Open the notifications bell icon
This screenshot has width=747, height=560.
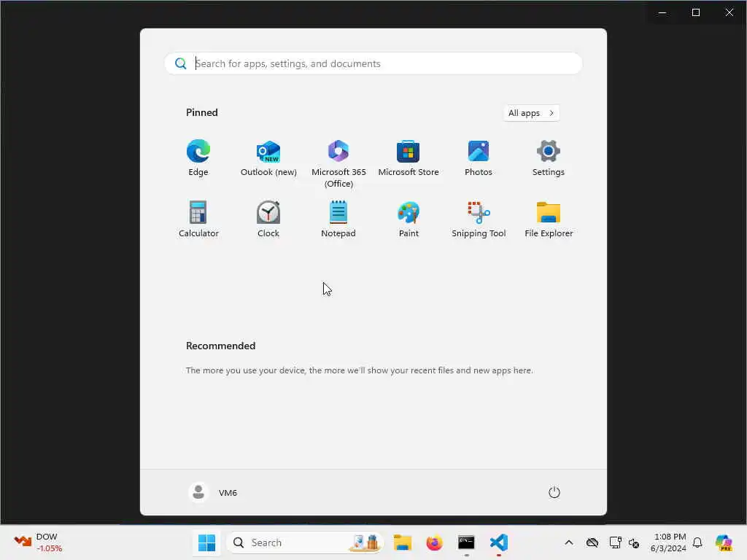click(697, 542)
